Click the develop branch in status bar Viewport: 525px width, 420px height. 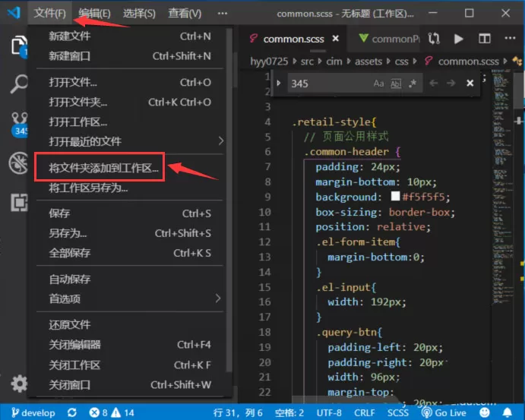coord(33,412)
